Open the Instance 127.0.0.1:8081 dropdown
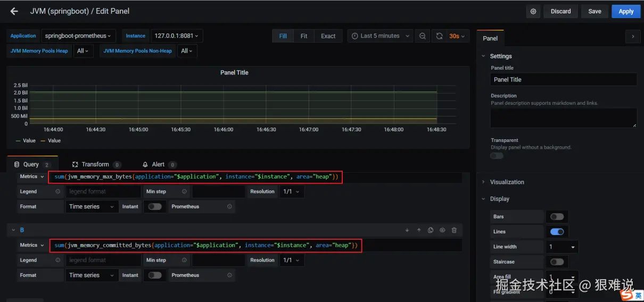 pyautogui.click(x=177, y=36)
